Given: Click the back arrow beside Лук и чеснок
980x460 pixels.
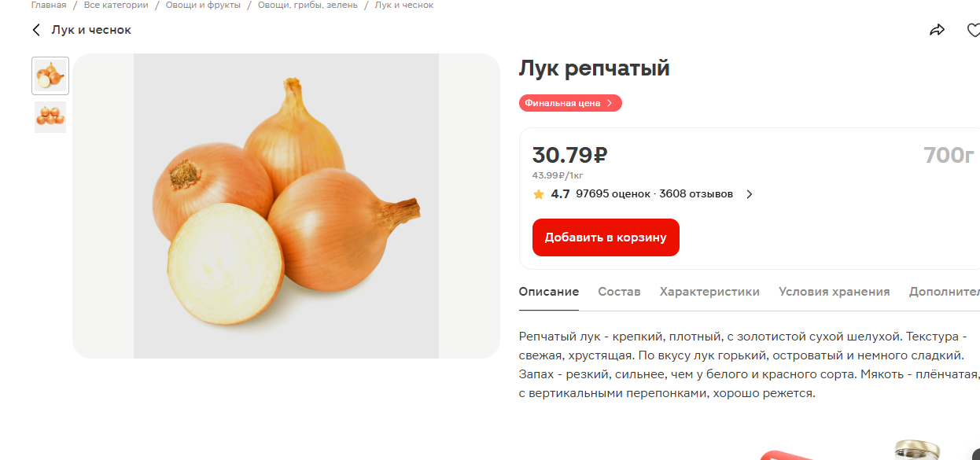Looking at the screenshot, I should (x=36, y=30).
